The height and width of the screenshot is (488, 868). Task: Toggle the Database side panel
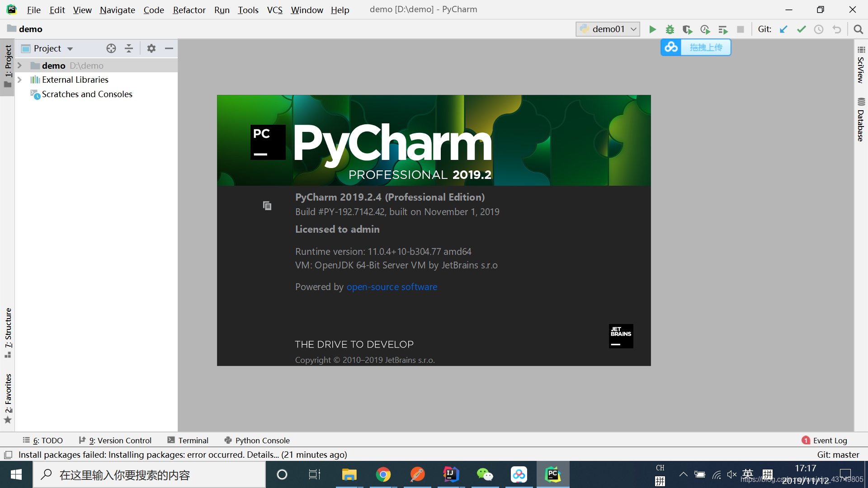coord(861,120)
